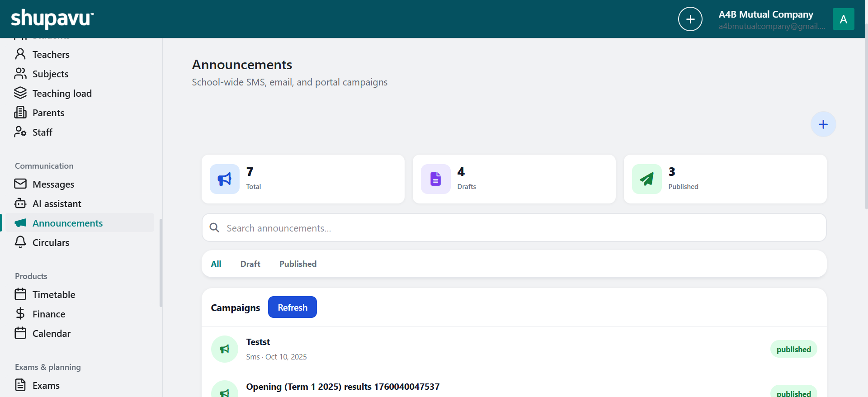Click the A4B Mutual Company account name
Viewport: 868px width, 397px height.
[766, 14]
